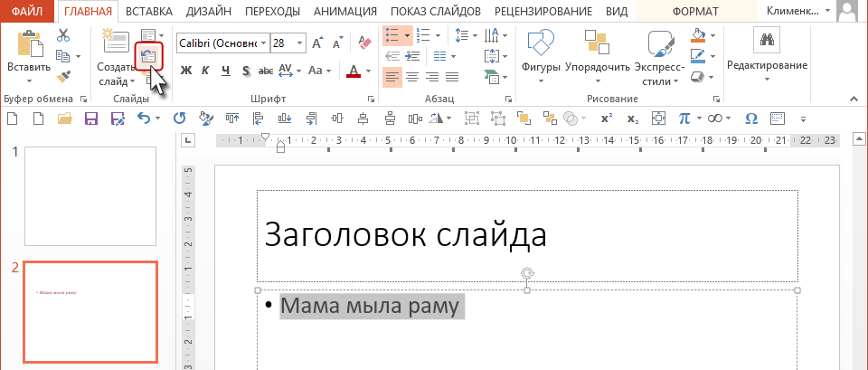Click the shape outline pen color

click(699, 56)
